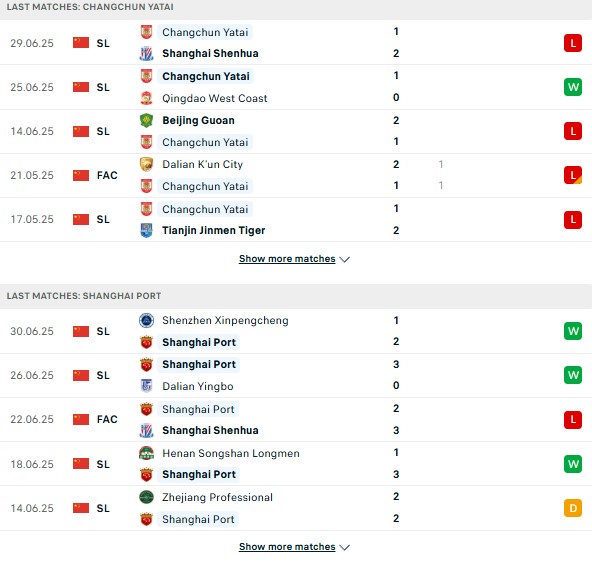
Task: Expand Show more matches under Shanghai Port
Action: click(x=287, y=547)
